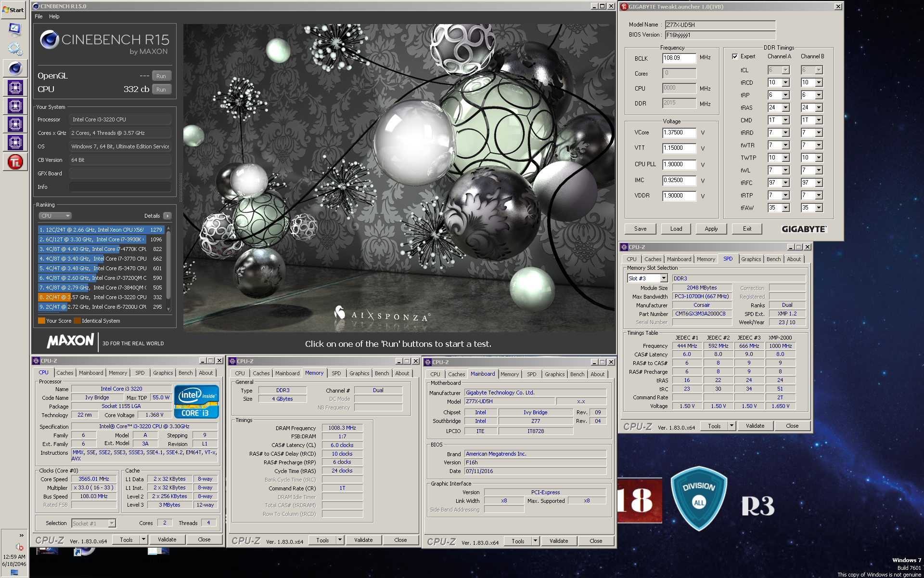Screen dimensions: 924x578
Task: Click the CPU-Z taskbar button directly above TweakLauncher
Action: (15, 143)
